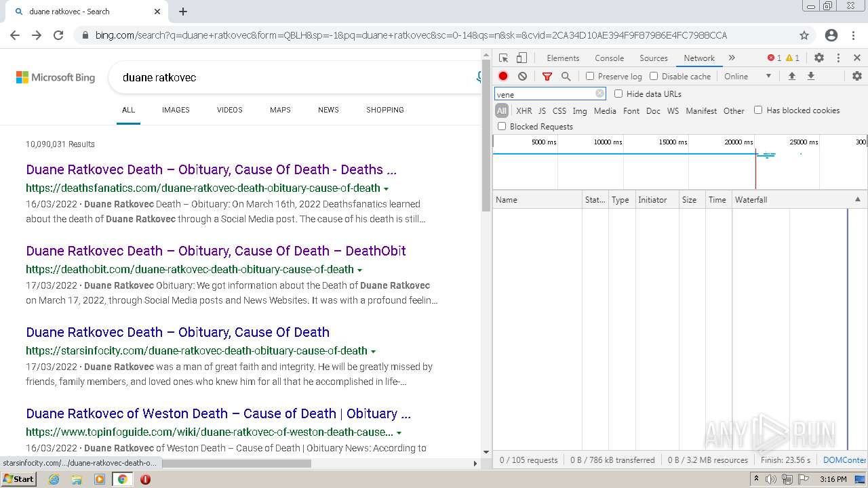Stop recording the network log
The image size is (868, 488).
click(503, 77)
